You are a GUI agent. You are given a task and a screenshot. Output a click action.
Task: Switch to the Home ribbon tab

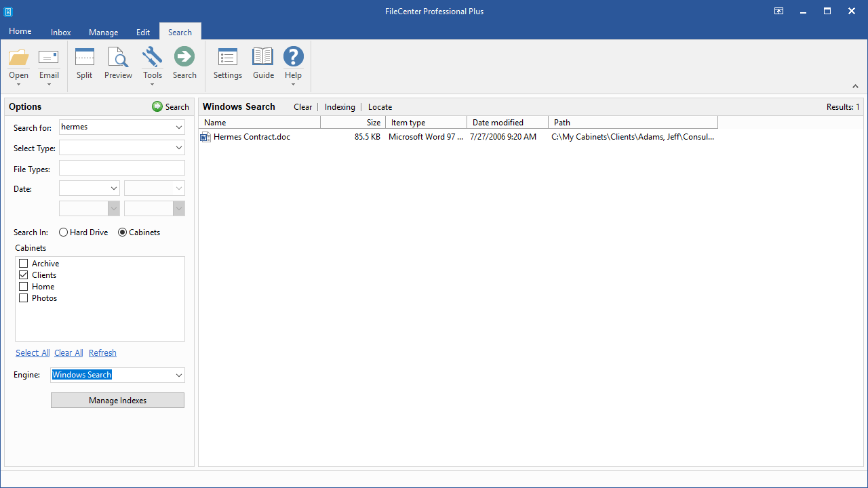(20, 31)
